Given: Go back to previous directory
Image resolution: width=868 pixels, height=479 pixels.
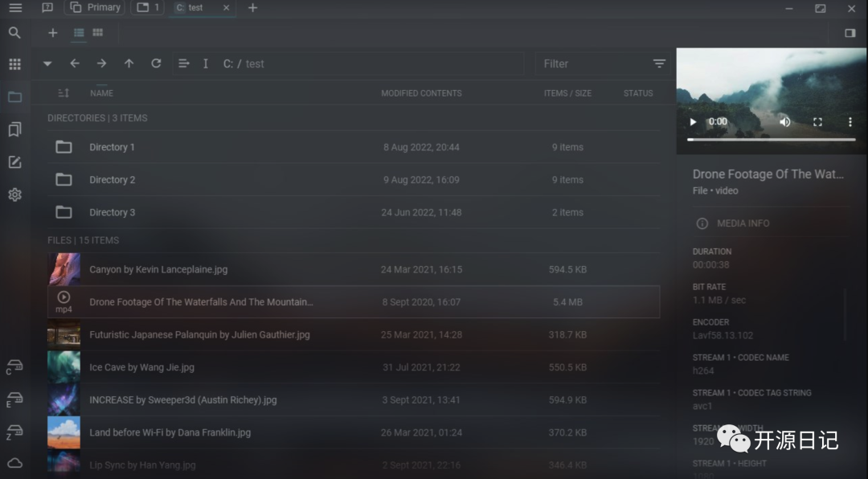Looking at the screenshot, I should coord(75,63).
